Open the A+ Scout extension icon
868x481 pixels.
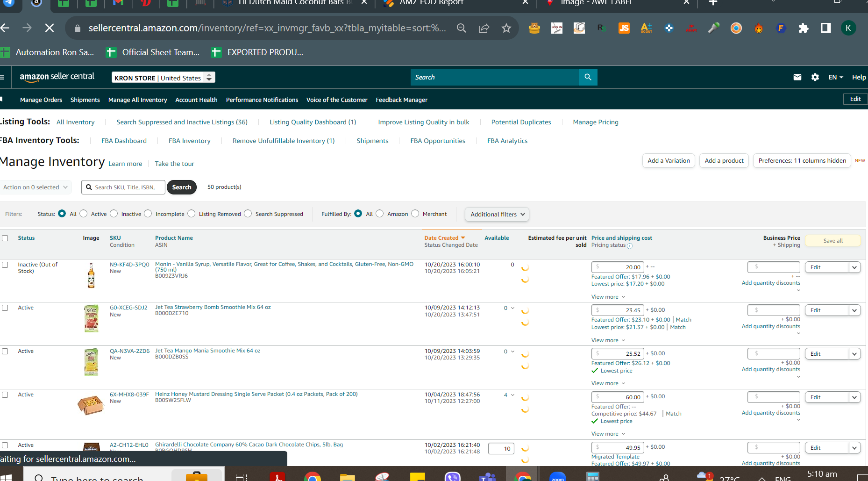tap(647, 28)
